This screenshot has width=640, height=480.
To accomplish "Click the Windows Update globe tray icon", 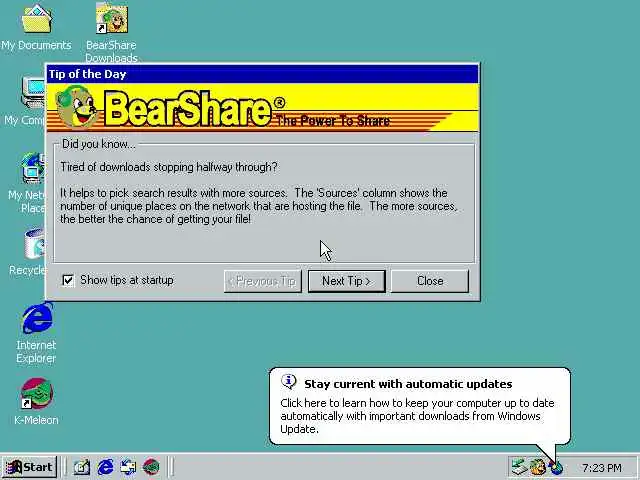I will pyautogui.click(x=556, y=467).
